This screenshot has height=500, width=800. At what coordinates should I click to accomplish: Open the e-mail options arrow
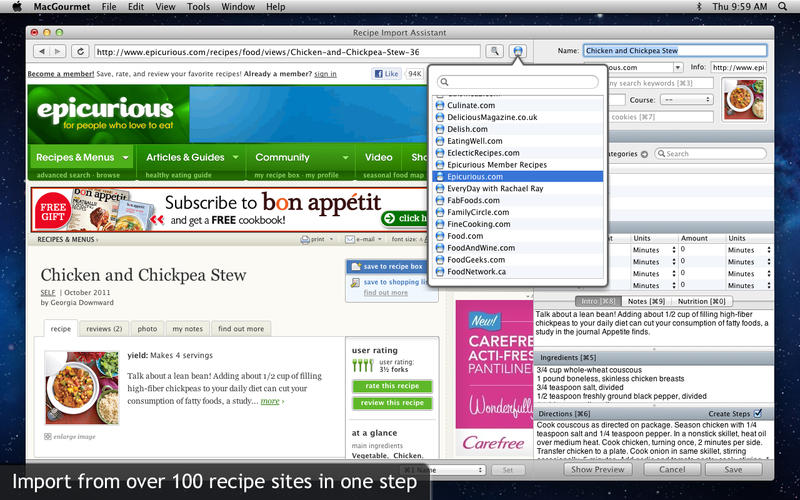pyautogui.click(x=380, y=239)
